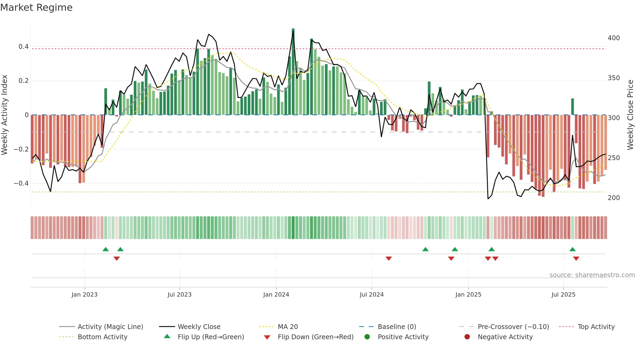Viewport: 644px width, 362px height.
Task: Toggle the Top Activity legend entry
Action: 587,327
